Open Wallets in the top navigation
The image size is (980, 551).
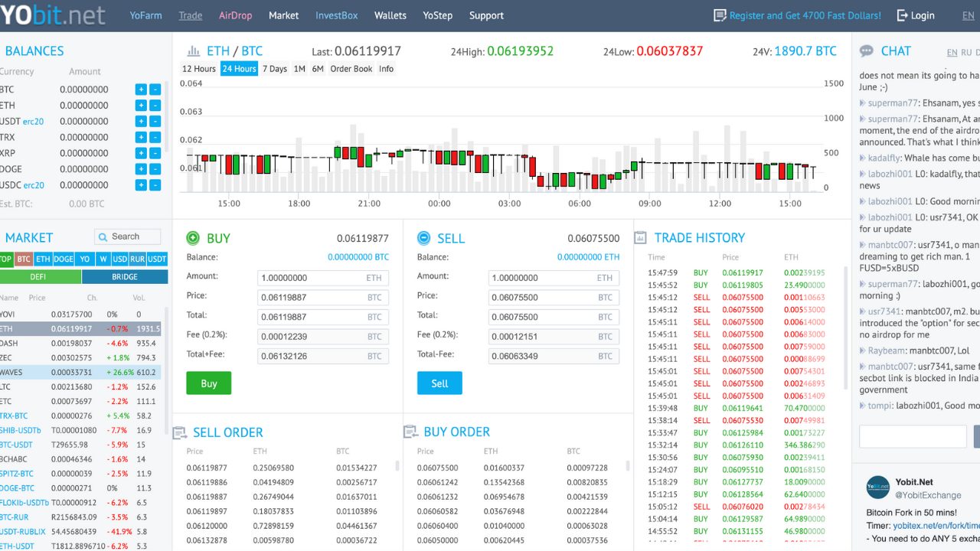(390, 15)
